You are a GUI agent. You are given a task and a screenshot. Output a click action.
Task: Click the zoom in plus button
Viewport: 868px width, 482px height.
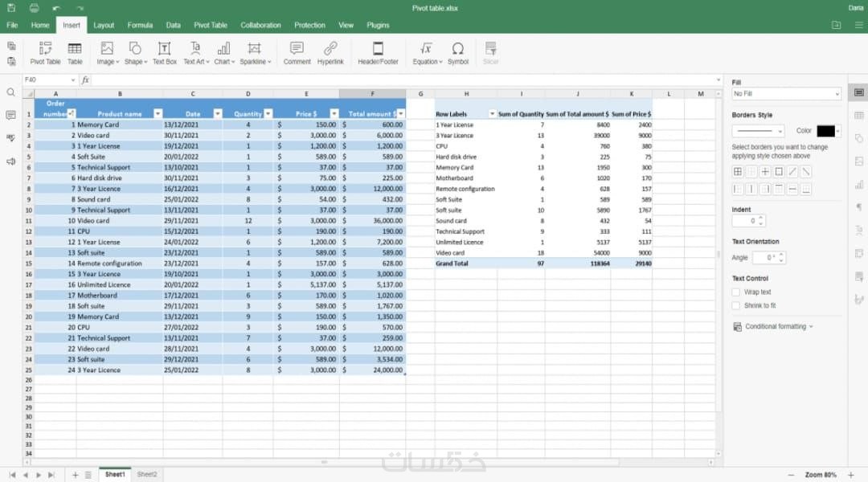[851, 475]
